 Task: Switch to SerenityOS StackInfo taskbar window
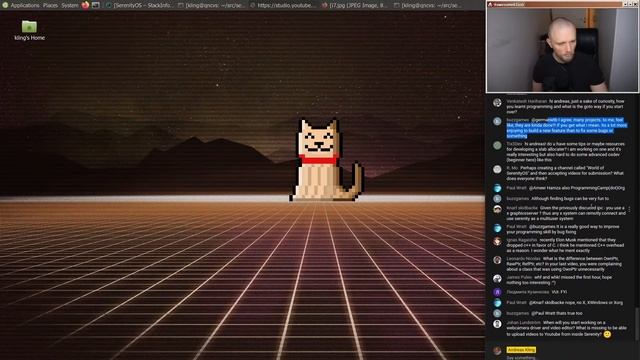(x=139, y=5)
